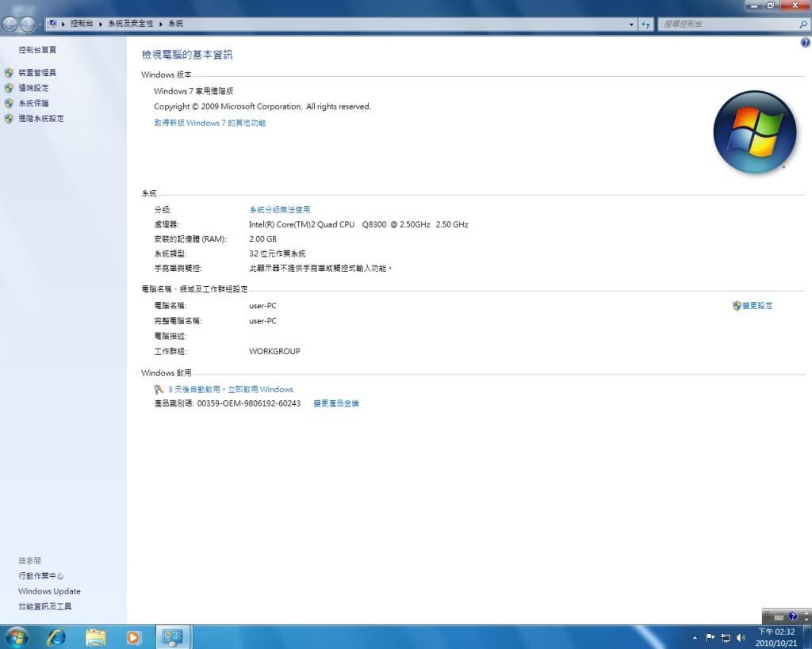Viewport: 812px width, 649px height.
Task: Open Windows Update from the left pane
Action: 49,591
